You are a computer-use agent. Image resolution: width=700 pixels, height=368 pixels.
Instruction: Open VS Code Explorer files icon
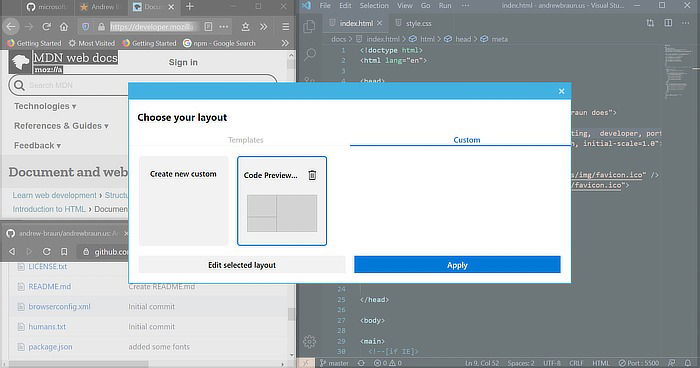click(309, 27)
